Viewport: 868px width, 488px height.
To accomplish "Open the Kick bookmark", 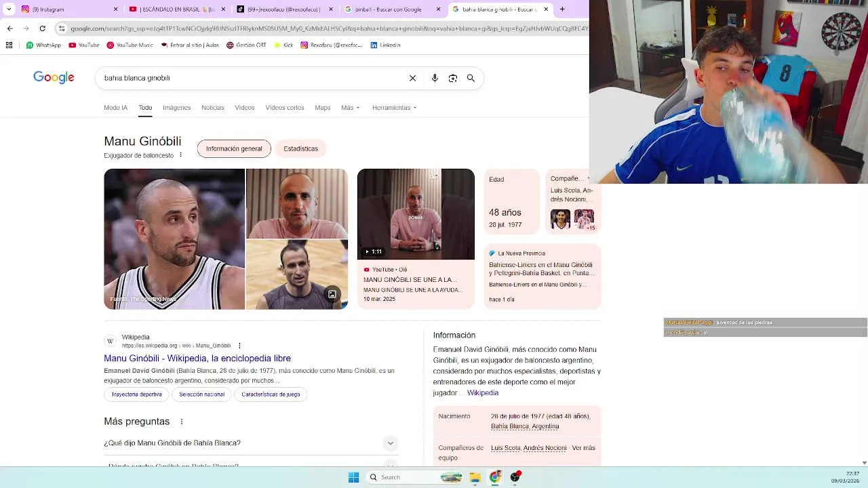I will (x=283, y=45).
